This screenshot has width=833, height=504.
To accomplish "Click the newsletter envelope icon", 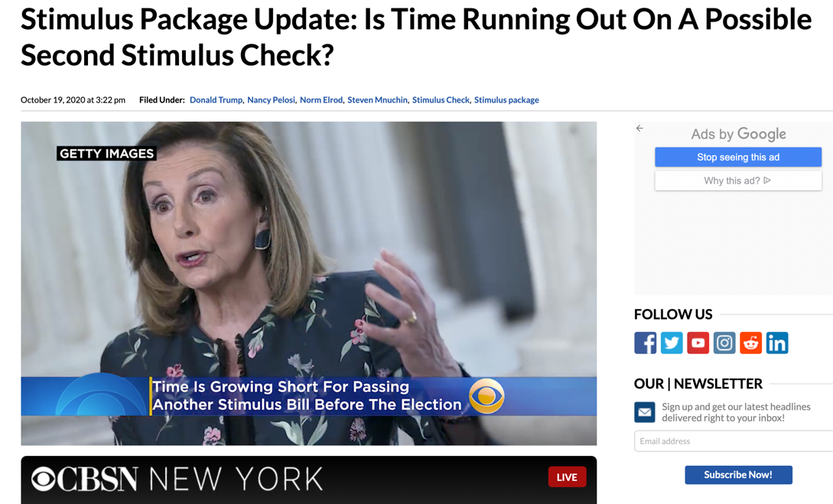I will (644, 412).
